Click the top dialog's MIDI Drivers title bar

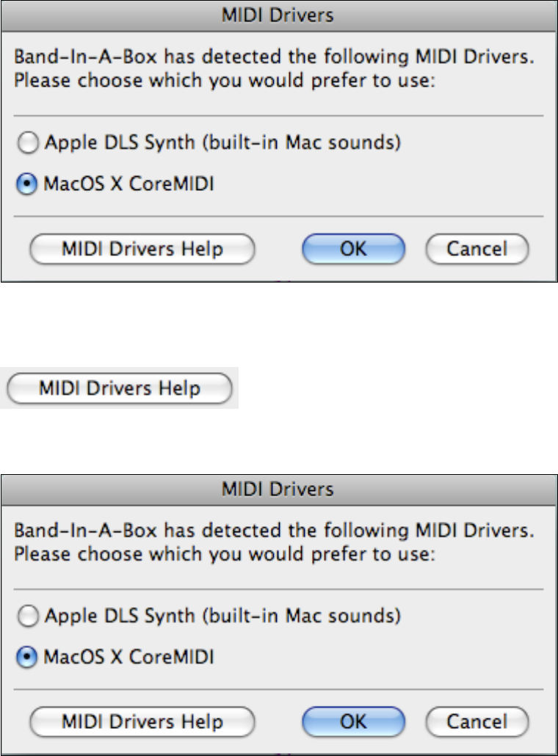pos(278,15)
